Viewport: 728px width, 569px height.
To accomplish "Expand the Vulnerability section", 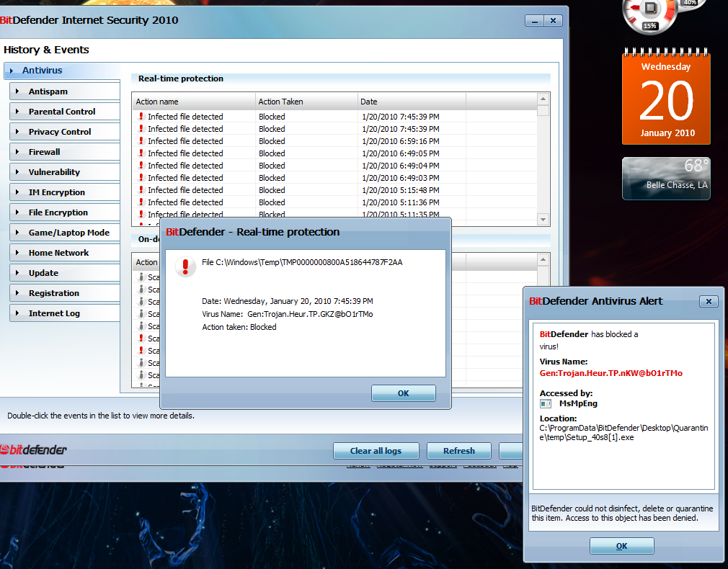I will [65, 172].
